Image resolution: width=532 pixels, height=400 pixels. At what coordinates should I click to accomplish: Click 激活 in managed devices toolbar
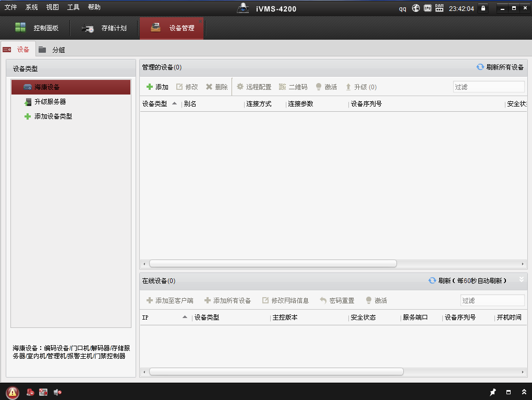(x=326, y=87)
